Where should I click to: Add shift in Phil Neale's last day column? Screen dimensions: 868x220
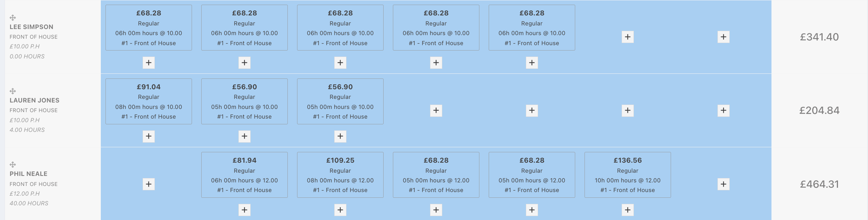tap(724, 184)
